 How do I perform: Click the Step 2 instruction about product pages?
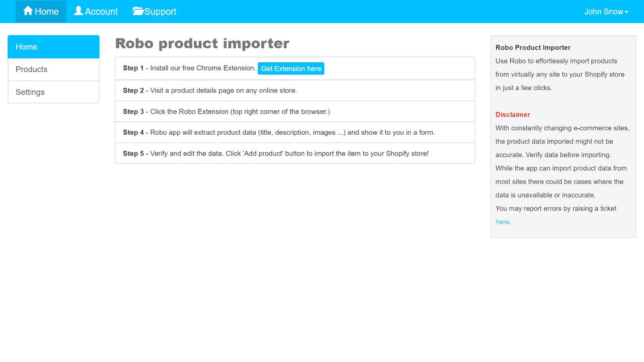click(x=295, y=90)
